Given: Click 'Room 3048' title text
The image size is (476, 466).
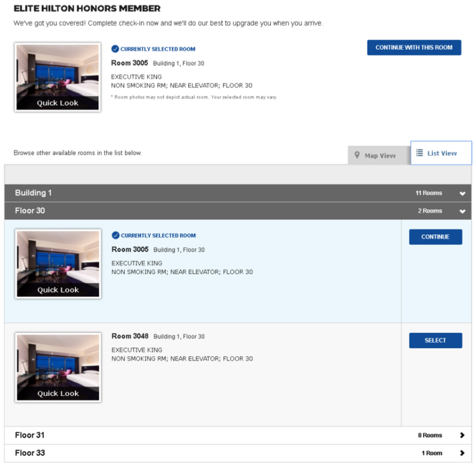Looking at the screenshot, I should 130,336.
